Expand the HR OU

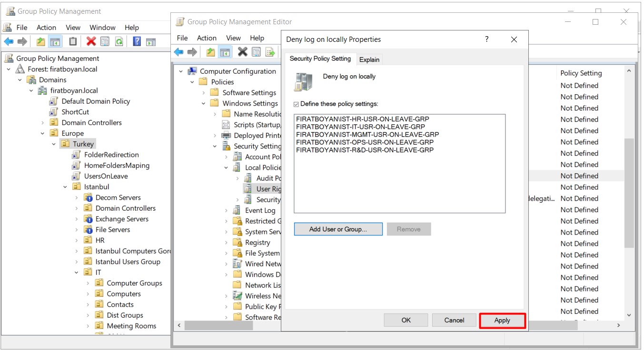tap(77, 240)
